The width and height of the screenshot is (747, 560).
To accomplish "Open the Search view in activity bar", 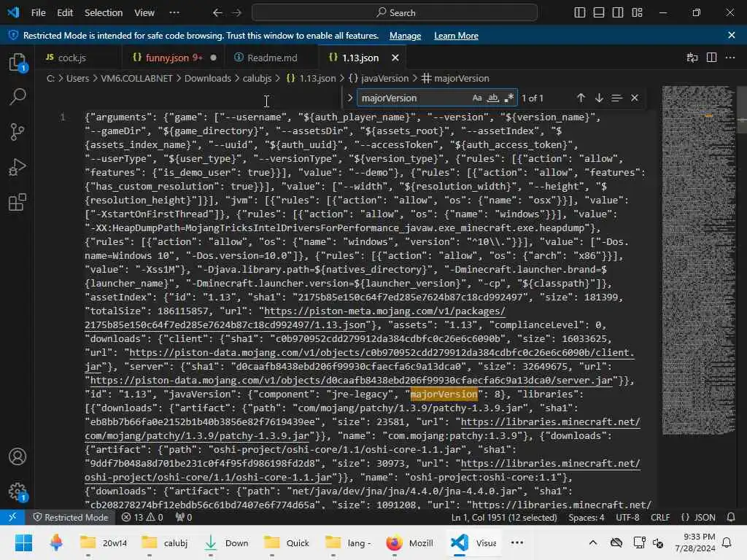I will (18, 97).
